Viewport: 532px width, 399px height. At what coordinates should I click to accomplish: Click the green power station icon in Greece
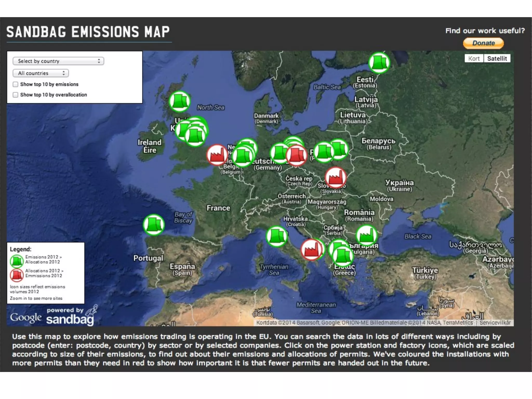coord(343,256)
